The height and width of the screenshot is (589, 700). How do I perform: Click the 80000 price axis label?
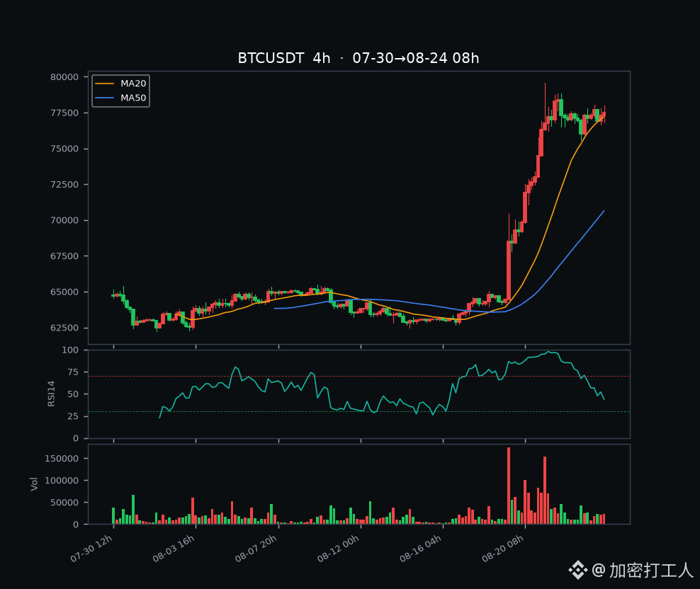pos(64,76)
